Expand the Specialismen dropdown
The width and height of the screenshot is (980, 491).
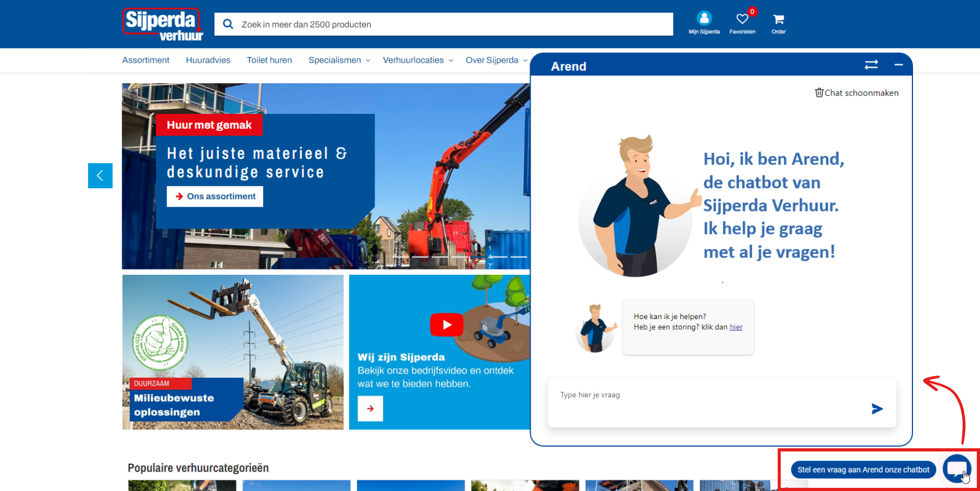pyautogui.click(x=339, y=60)
